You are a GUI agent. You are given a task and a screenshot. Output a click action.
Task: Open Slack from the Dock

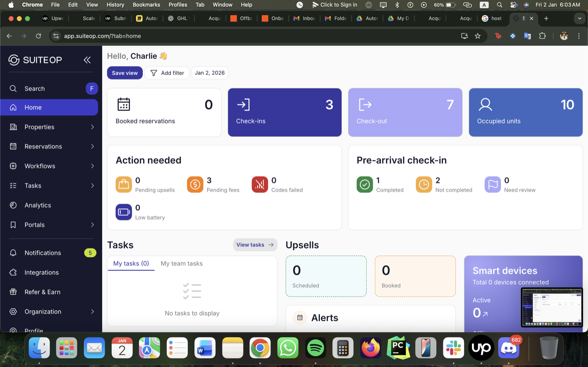454,348
